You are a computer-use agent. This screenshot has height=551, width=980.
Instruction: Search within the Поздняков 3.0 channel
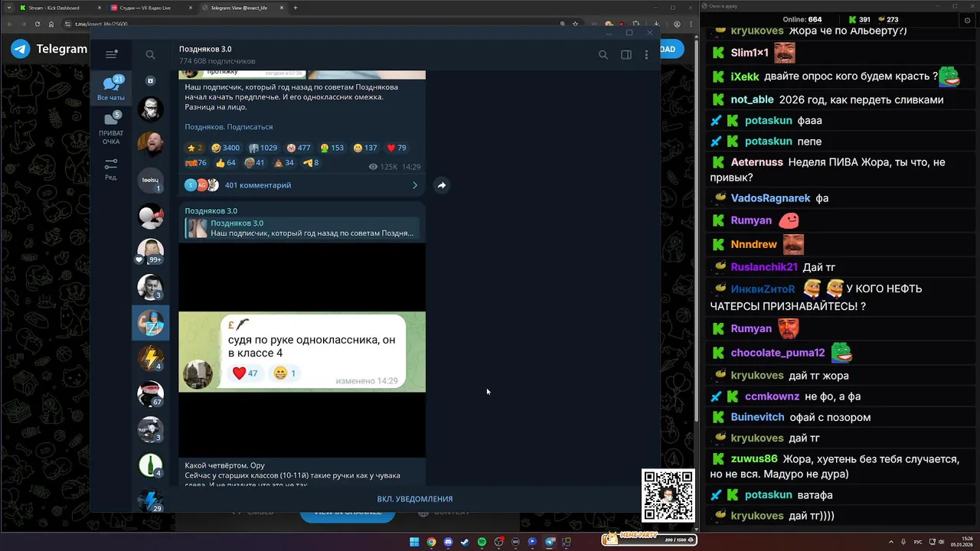pos(603,54)
